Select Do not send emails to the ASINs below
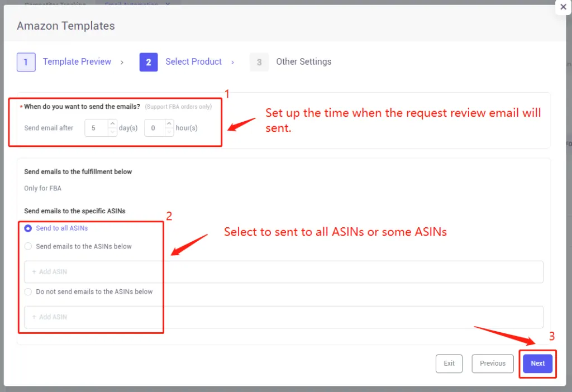Viewport: 572px width, 392px height. tap(27, 291)
